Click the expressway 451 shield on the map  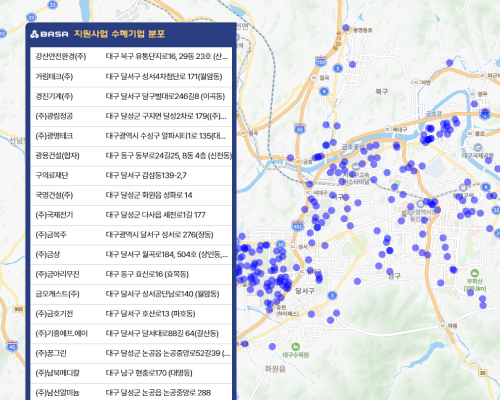pos(297,226)
